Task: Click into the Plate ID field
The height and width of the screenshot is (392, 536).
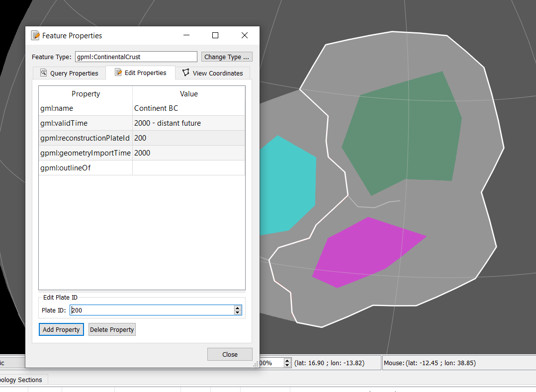Action: [152, 310]
